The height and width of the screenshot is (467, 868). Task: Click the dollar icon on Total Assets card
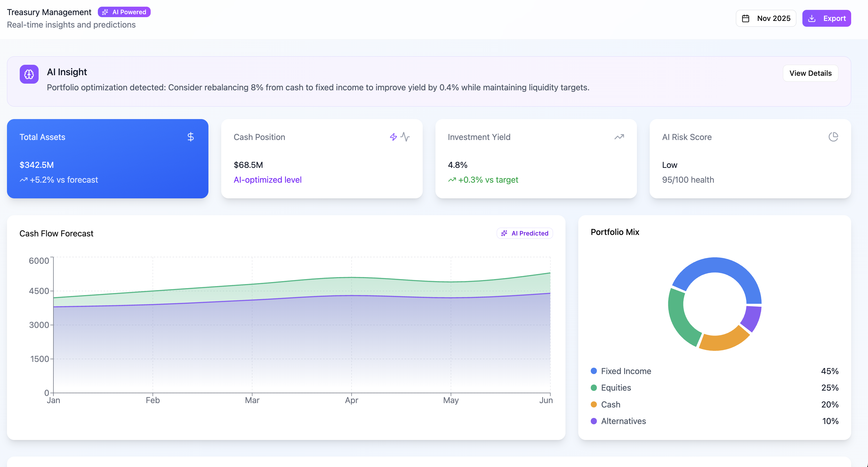point(191,137)
